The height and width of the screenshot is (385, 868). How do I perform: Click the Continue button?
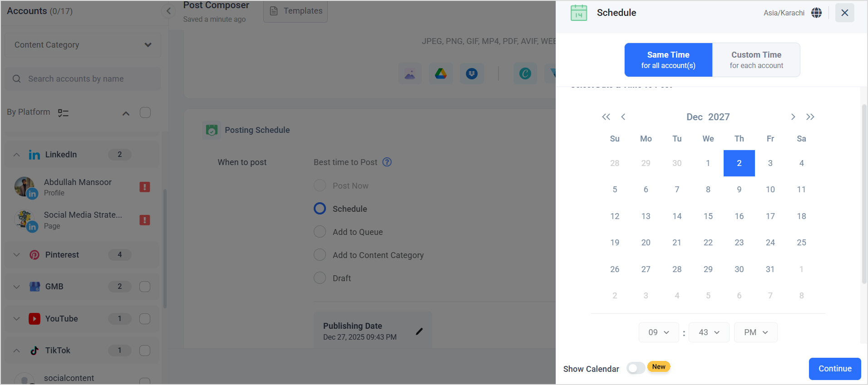(835, 369)
